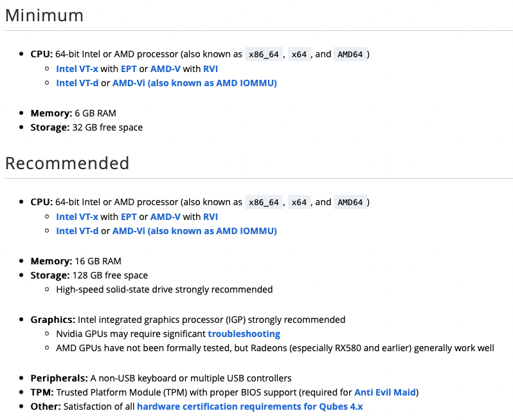Click the x86_64 code text under Minimum
Screen dimensions: 513x420
[264, 55]
